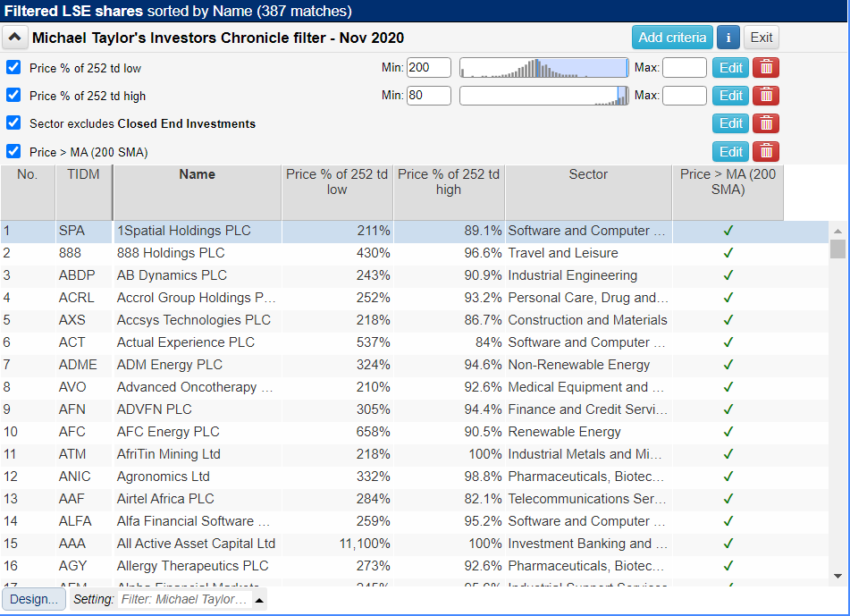The height and width of the screenshot is (616, 850).
Task: Select AFC Energy PLC
Action: [168, 432]
